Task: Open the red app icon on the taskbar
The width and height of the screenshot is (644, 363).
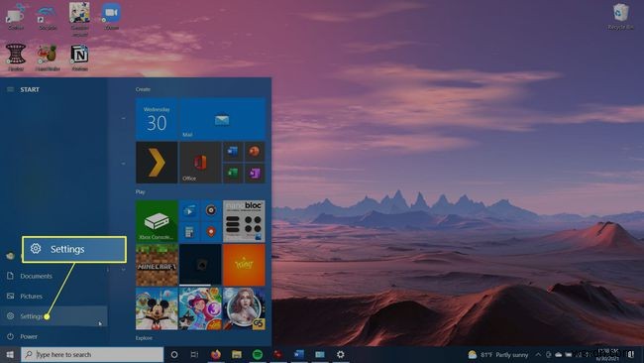Action: [x=278, y=354]
